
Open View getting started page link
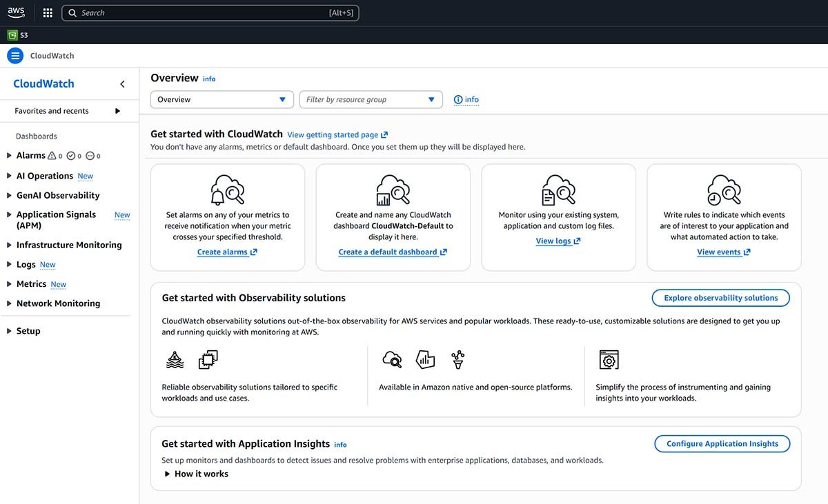[337, 135]
